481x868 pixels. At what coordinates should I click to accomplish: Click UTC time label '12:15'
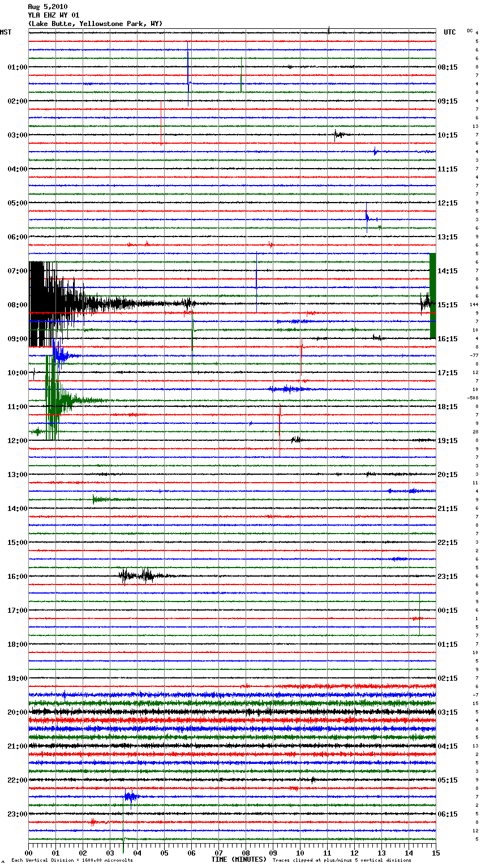pos(448,203)
